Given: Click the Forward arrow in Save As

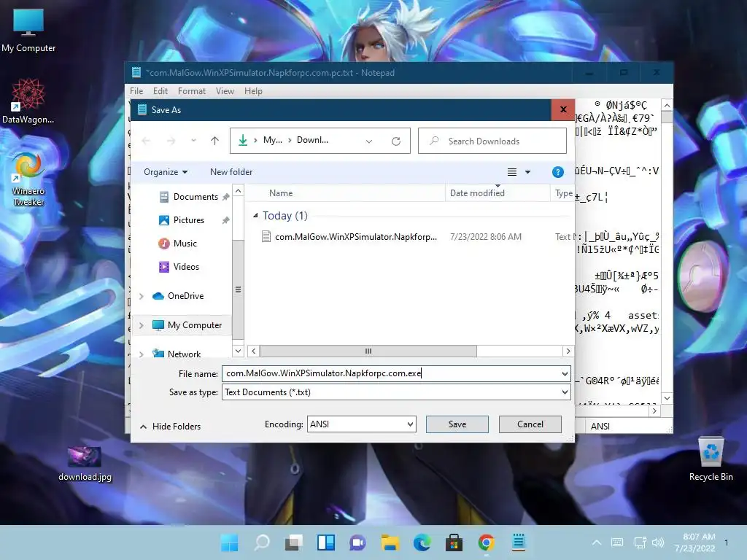Looking at the screenshot, I should coord(171,141).
